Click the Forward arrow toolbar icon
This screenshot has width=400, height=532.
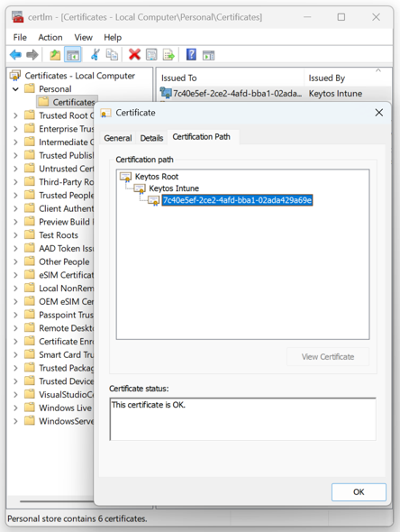click(32, 55)
